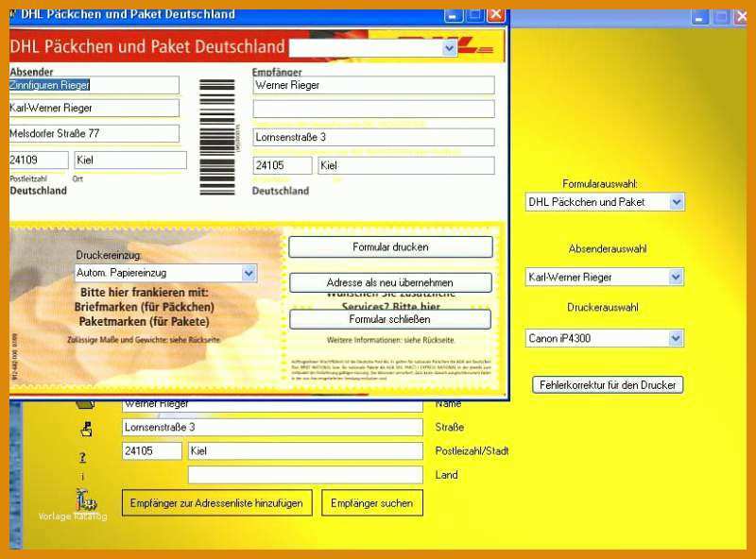Minimize the yellow background window
The width and height of the screenshot is (756, 559).
point(699,18)
